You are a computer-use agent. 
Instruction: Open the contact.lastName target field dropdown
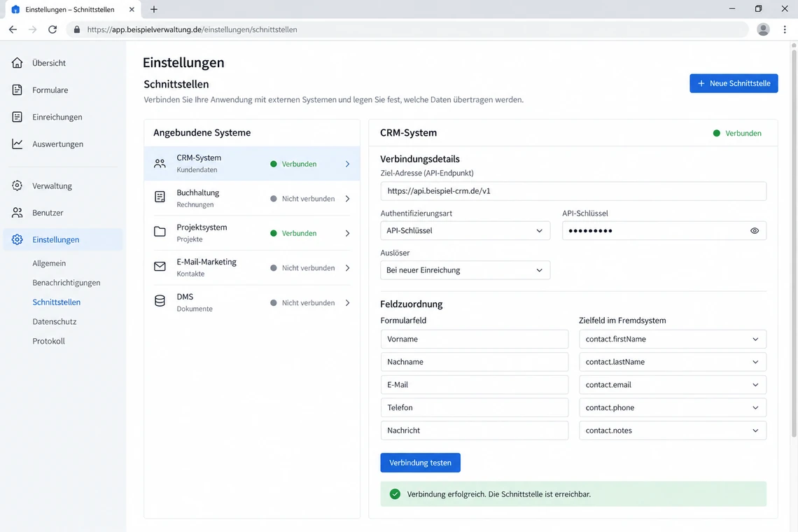(x=672, y=362)
